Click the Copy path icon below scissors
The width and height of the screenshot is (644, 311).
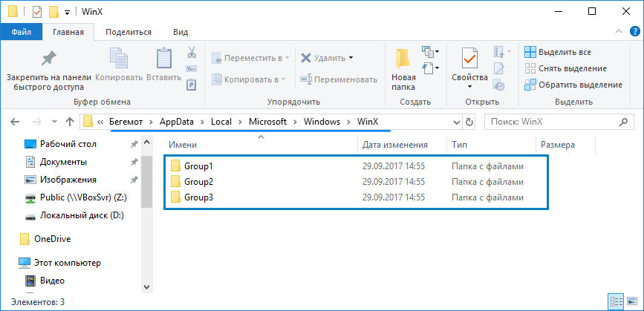tap(192, 68)
